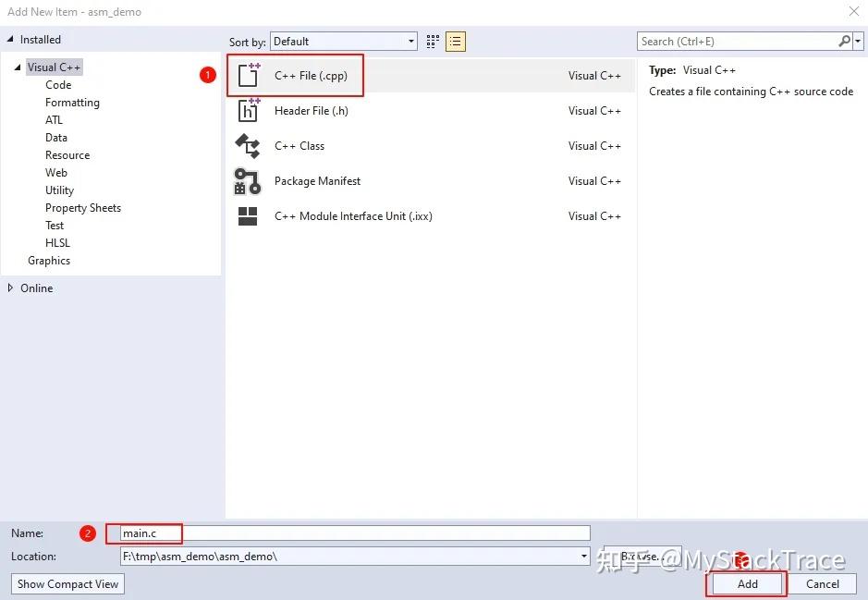Collapse the Visual C++ tree node
The height and width of the screenshot is (600, 868).
click(x=18, y=67)
